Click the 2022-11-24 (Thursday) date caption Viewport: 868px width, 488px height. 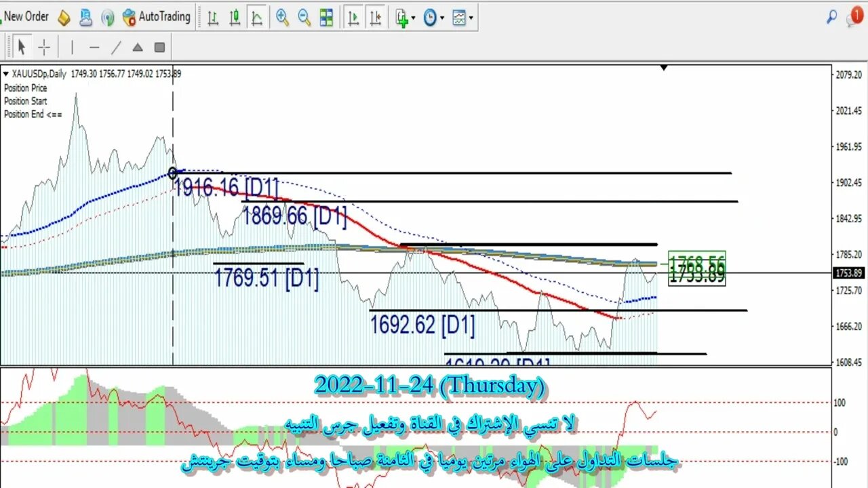(430, 386)
